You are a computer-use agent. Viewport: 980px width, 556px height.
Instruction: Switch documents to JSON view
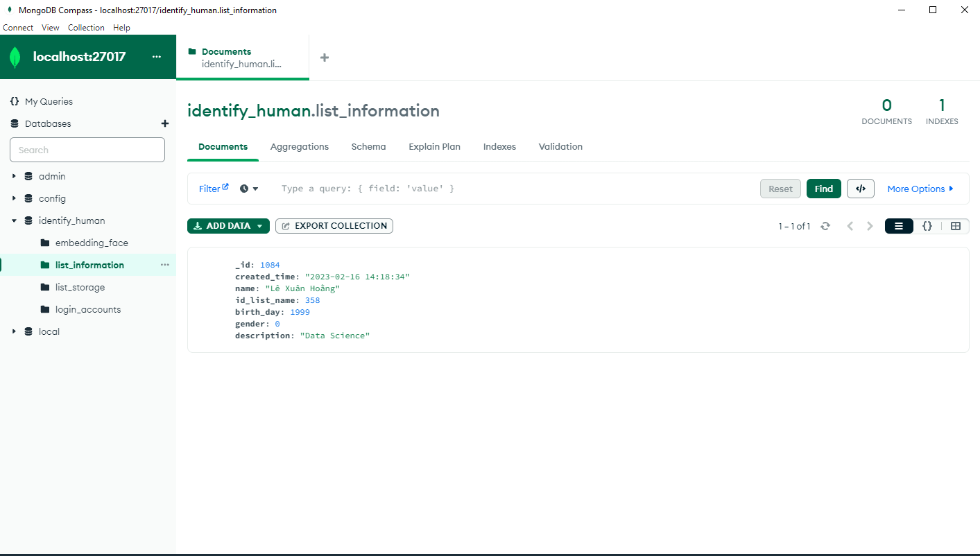pos(927,225)
